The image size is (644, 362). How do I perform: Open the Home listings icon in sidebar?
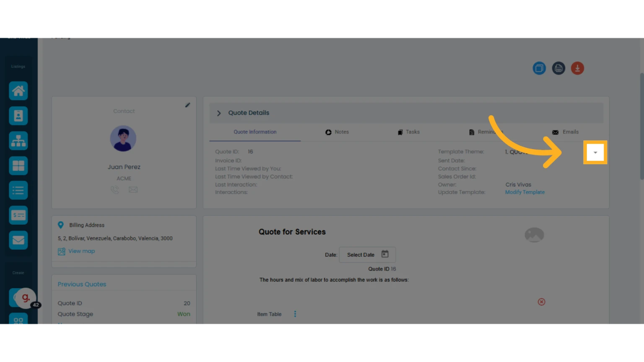pyautogui.click(x=18, y=91)
